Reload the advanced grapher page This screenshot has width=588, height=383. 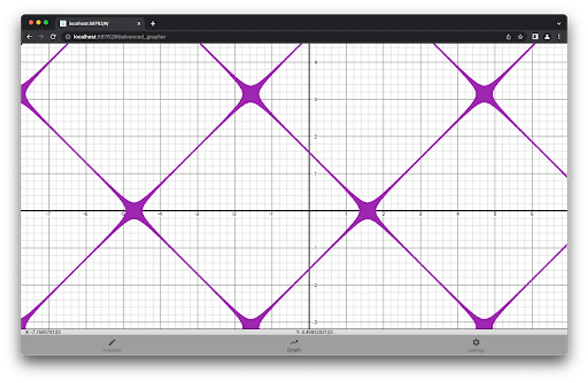53,37
